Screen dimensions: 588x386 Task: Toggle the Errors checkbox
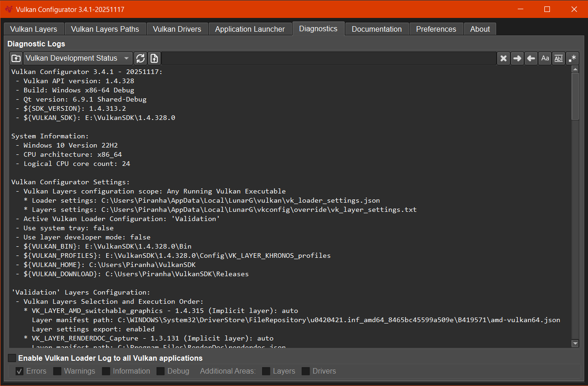coord(20,371)
